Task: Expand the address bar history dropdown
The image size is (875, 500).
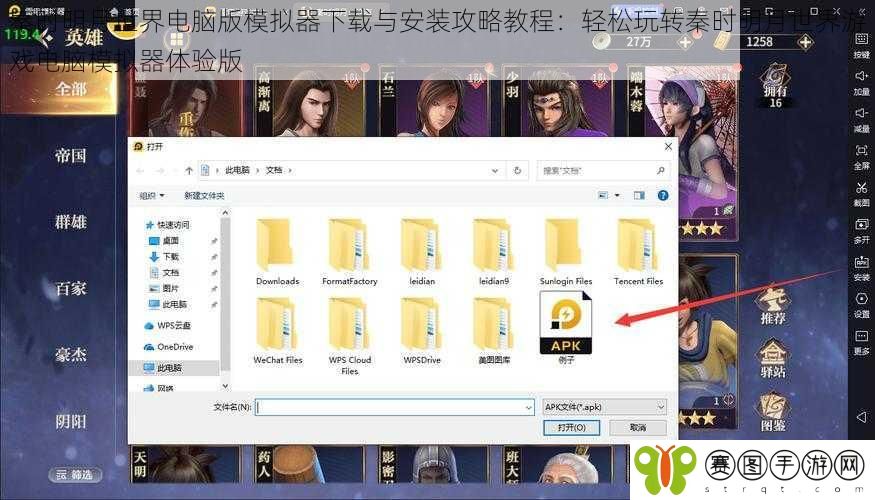Action: (x=494, y=171)
